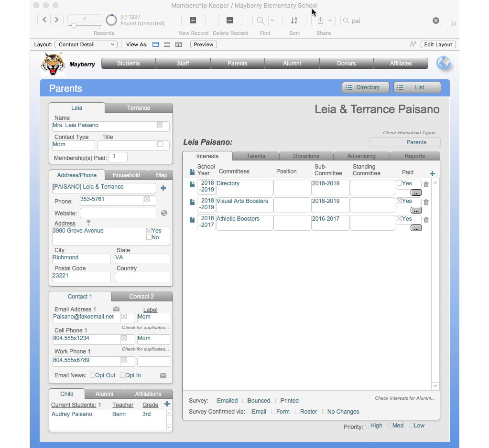Click the Sort a-z icon
Image resolution: width=489 pixels, height=448 pixels.
click(294, 21)
